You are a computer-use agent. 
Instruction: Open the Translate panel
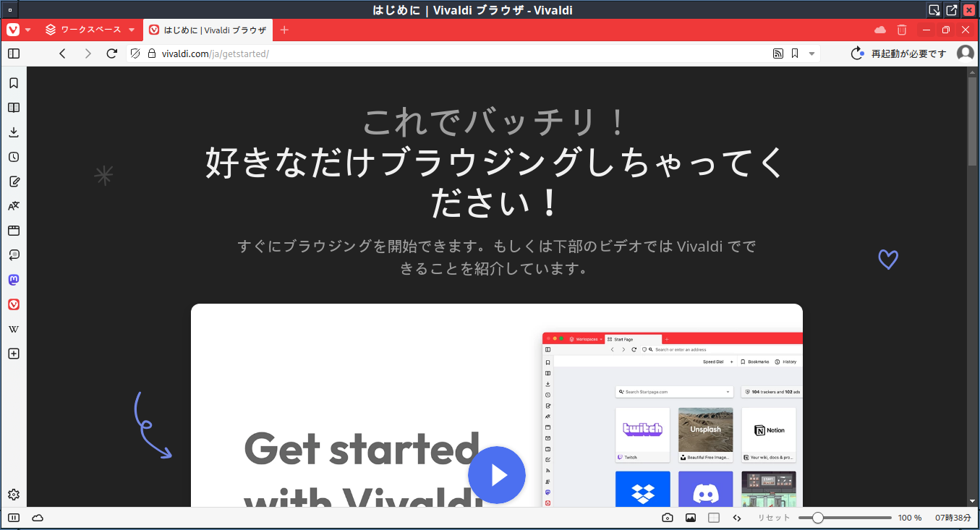click(x=14, y=206)
